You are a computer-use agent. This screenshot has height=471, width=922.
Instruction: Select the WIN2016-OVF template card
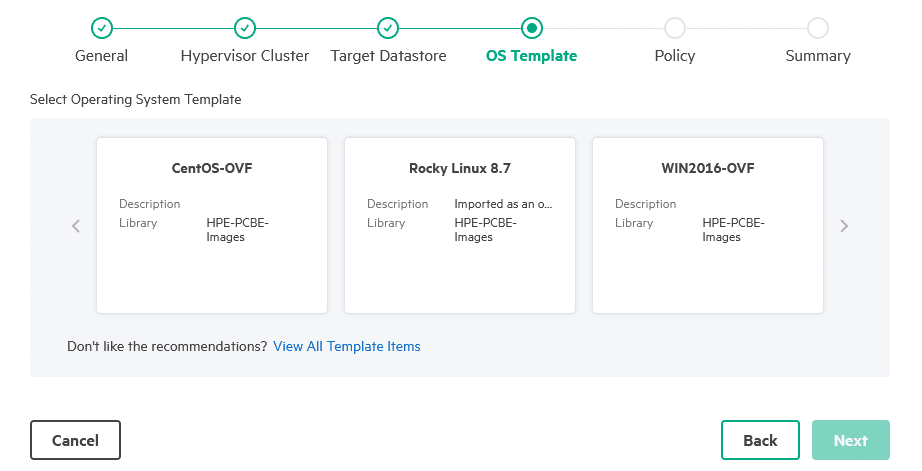(x=708, y=225)
